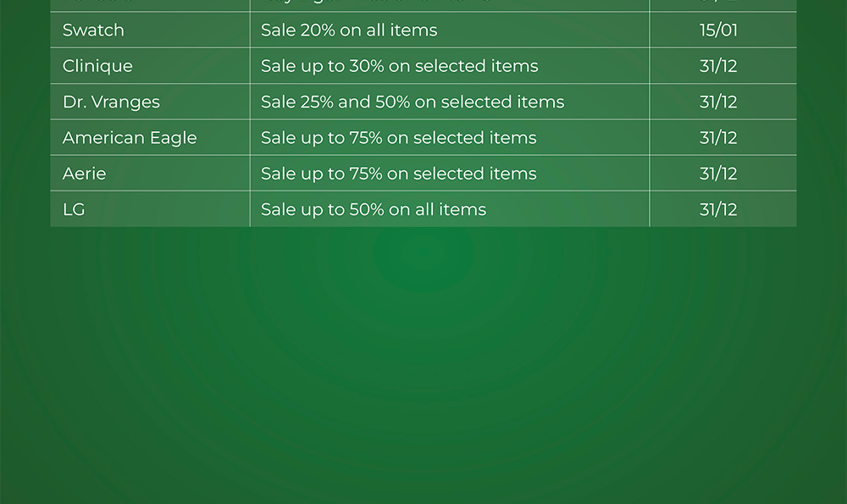Click Aerie's 75% sale offer text
The image size is (847, 504).
[x=399, y=174]
